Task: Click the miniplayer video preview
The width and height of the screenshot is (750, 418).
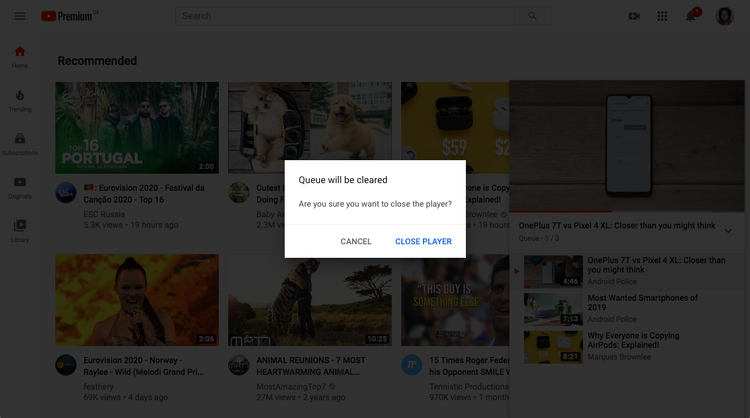Action: coord(627,145)
